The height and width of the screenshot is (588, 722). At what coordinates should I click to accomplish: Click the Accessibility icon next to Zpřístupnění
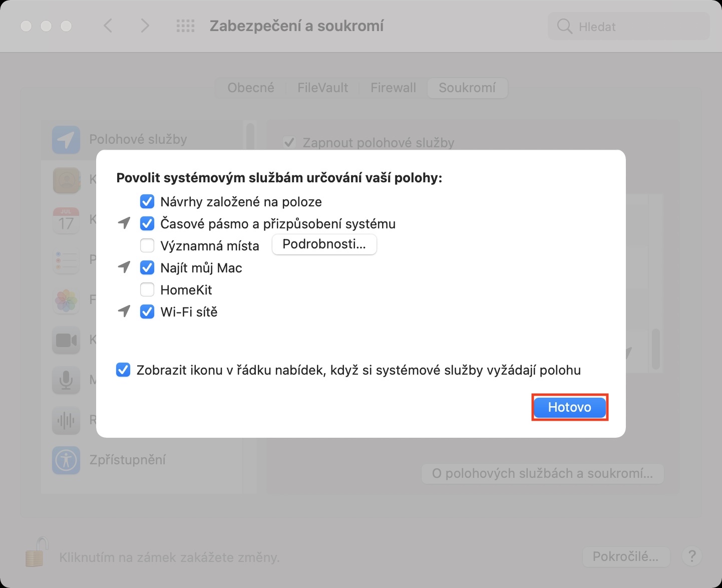pos(66,460)
